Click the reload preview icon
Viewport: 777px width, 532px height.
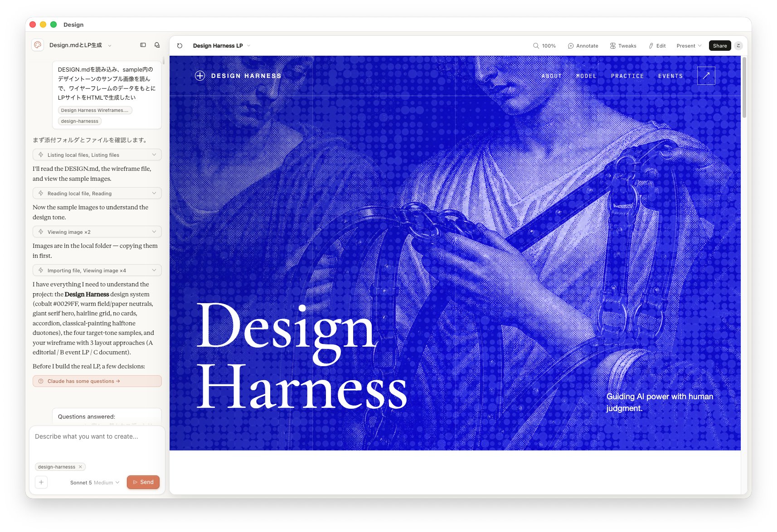coord(180,46)
